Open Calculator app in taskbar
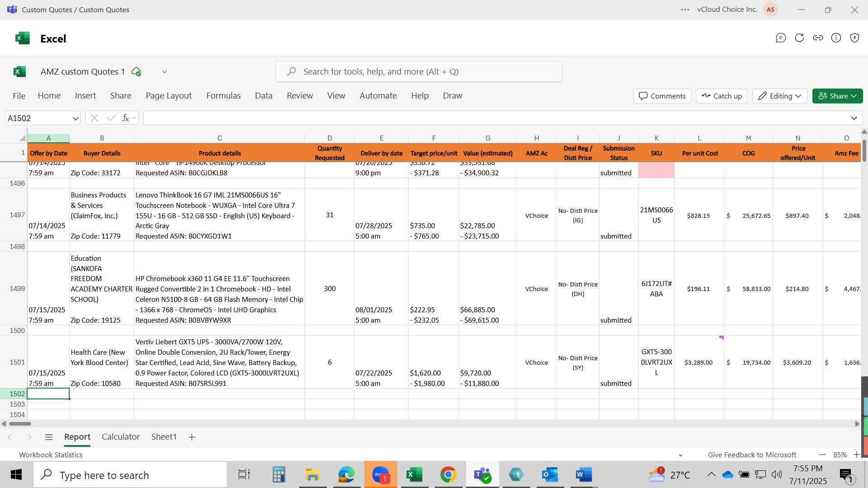Viewport: 868px width, 488px height. coord(278,474)
